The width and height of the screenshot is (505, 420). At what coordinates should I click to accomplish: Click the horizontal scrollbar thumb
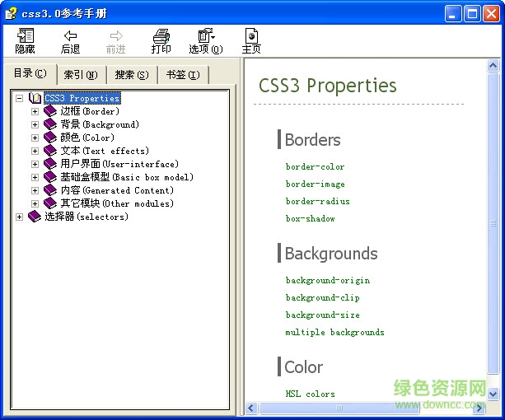339,408
